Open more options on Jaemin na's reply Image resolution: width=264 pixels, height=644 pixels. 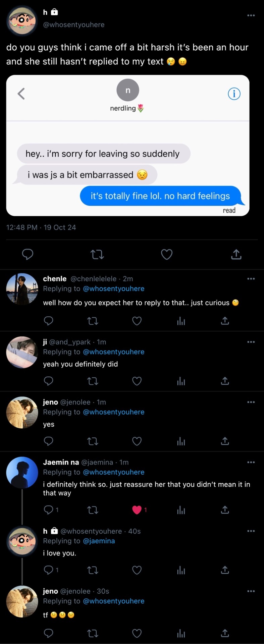point(251,462)
